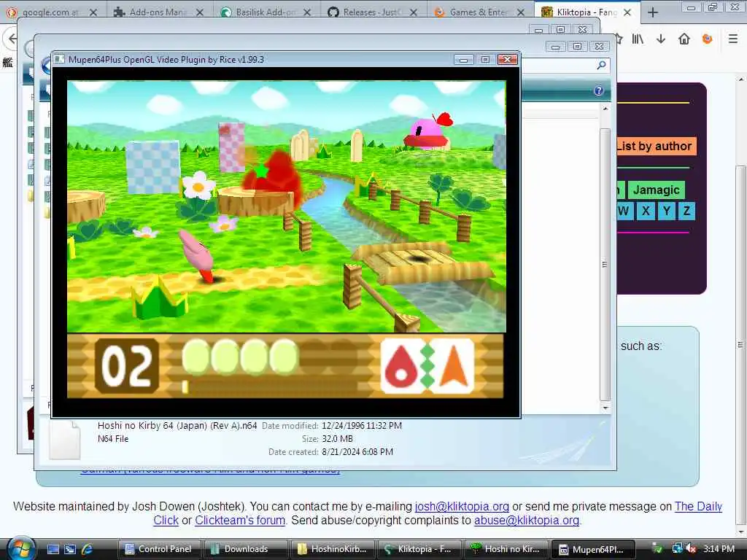
Task: Click the Explorer search magnifier icon
Action: [601, 65]
